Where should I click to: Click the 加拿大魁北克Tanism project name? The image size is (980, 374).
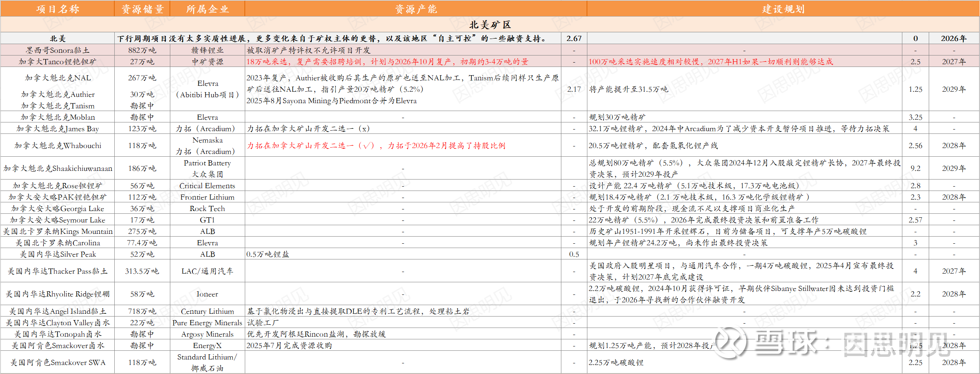click(58, 106)
